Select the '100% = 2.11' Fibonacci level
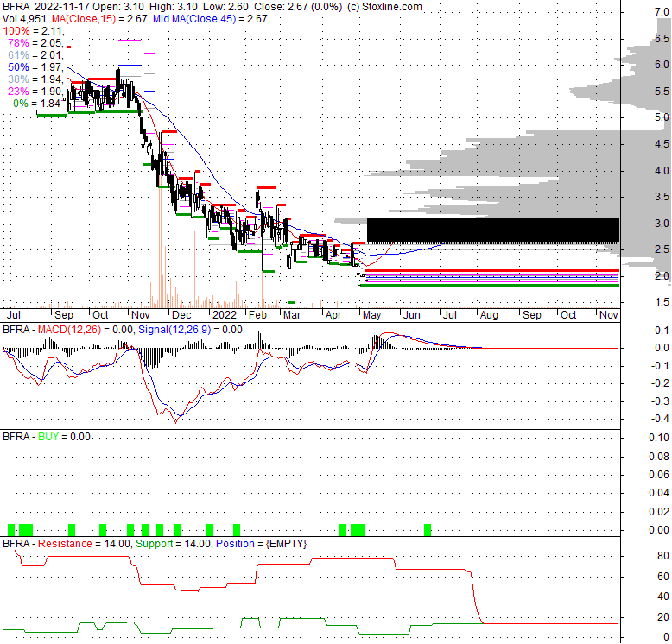Image resolution: width=672 pixels, height=644 pixels. [x=34, y=31]
